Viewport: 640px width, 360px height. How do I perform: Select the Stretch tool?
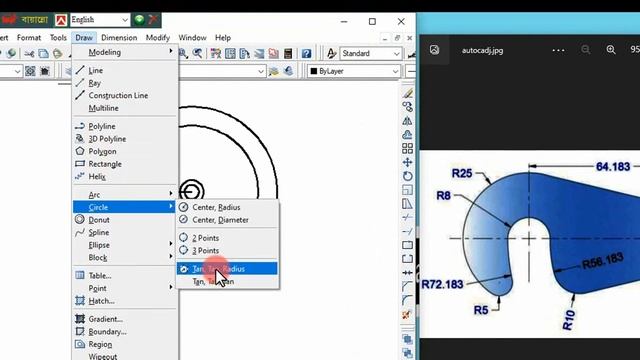(x=407, y=204)
